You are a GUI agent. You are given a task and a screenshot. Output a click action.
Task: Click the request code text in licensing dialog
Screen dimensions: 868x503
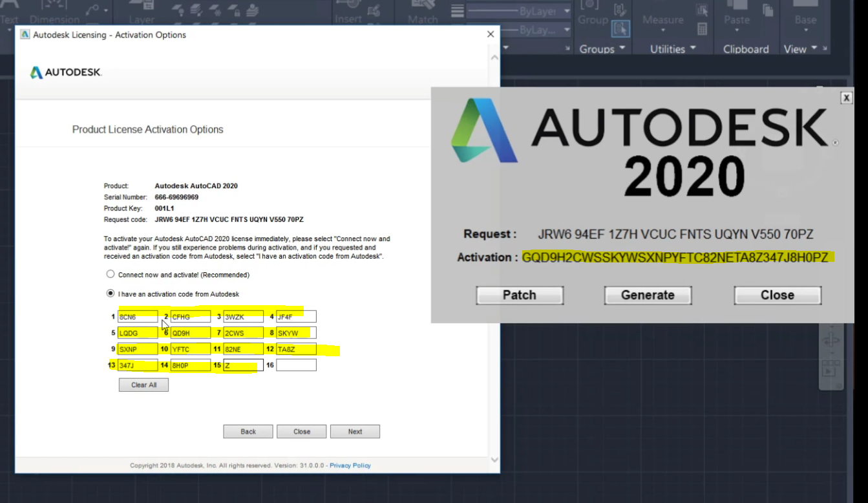coord(229,220)
